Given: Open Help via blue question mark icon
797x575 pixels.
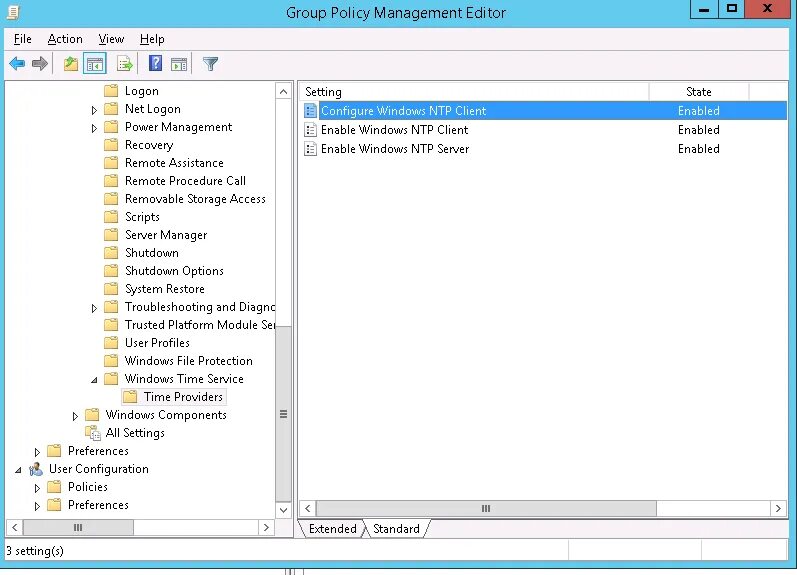Looking at the screenshot, I should [x=156, y=64].
